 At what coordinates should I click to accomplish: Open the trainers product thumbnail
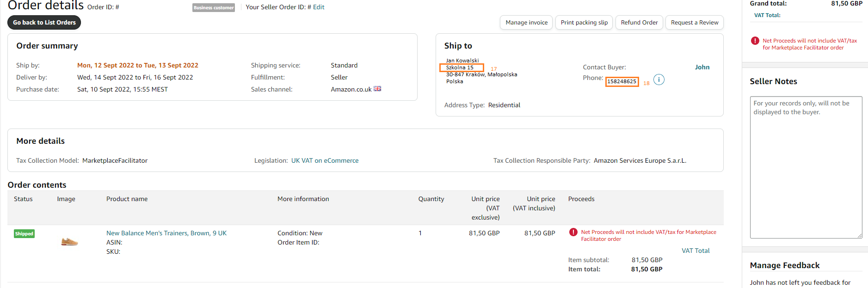(x=69, y=241)
